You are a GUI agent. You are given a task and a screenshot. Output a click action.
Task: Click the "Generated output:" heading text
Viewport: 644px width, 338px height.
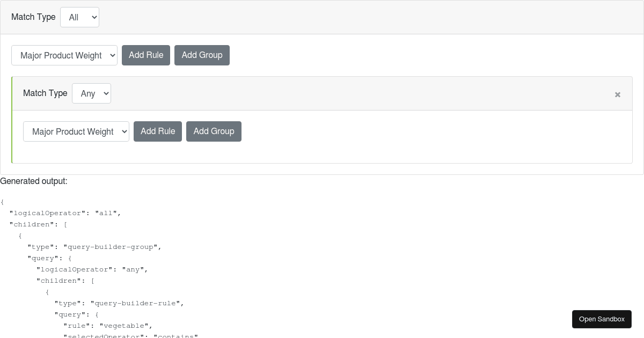[34, 181]
